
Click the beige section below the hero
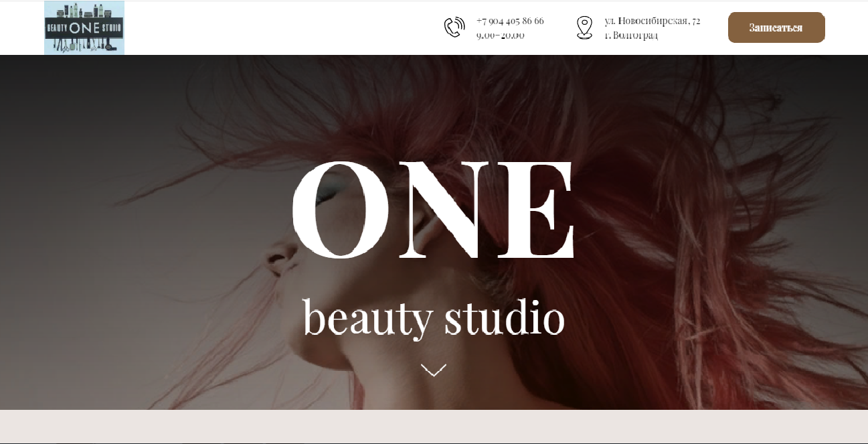434,426
